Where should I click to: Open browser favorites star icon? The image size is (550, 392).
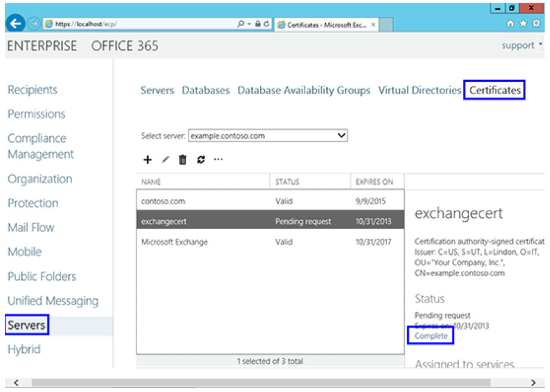click(x=524, y=24)
